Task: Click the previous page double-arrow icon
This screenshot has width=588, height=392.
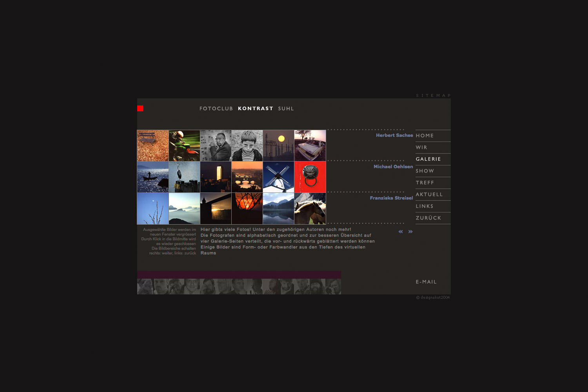Action: click(401, 232)
